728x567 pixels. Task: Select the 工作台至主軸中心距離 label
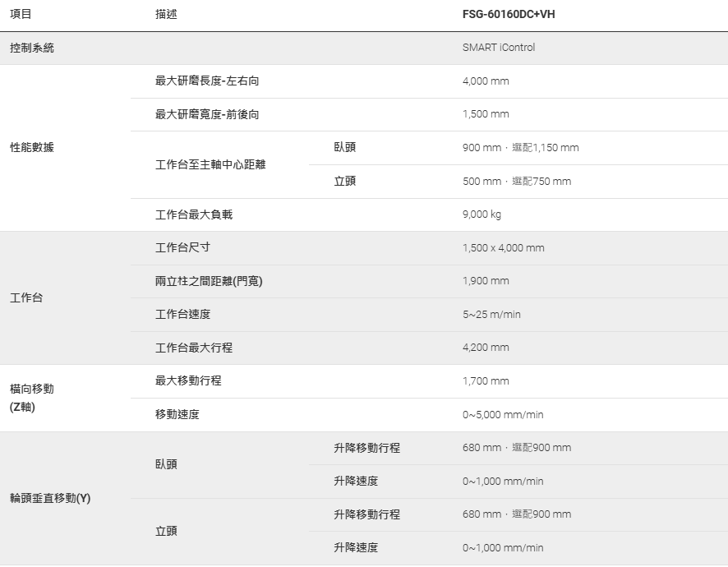coord(210,164)
